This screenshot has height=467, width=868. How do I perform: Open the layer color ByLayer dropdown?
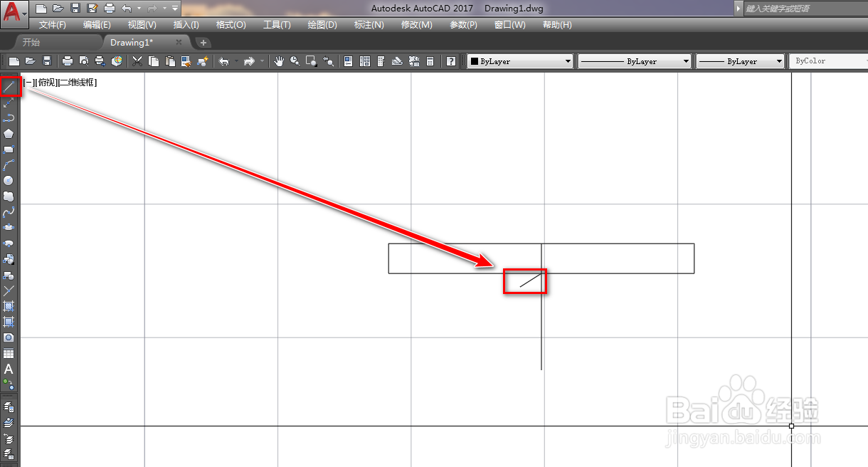(x=520, y=61)
